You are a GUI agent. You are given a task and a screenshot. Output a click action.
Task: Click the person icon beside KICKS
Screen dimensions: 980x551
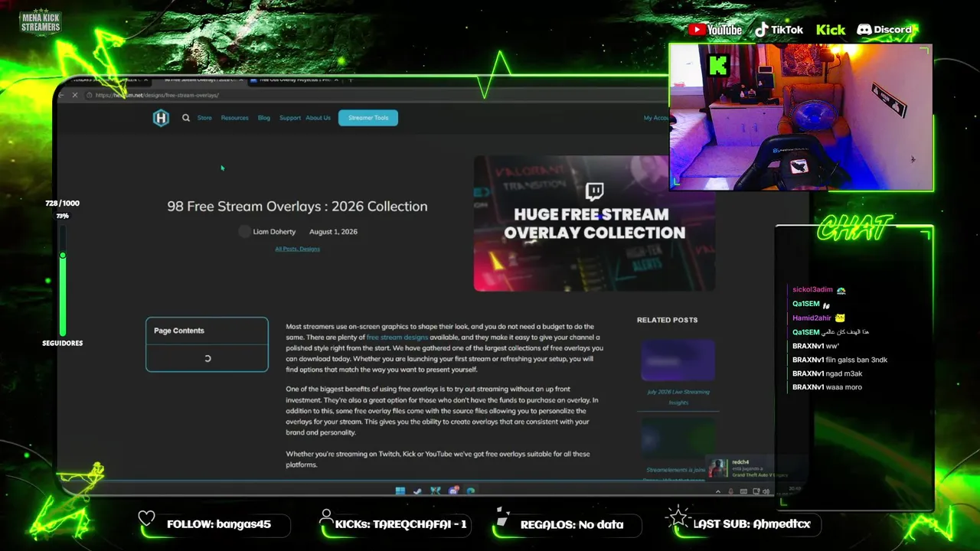point(327,517)
